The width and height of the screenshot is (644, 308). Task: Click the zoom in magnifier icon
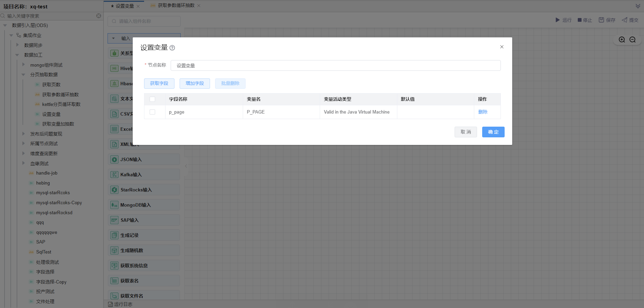(x=621, y=40)
